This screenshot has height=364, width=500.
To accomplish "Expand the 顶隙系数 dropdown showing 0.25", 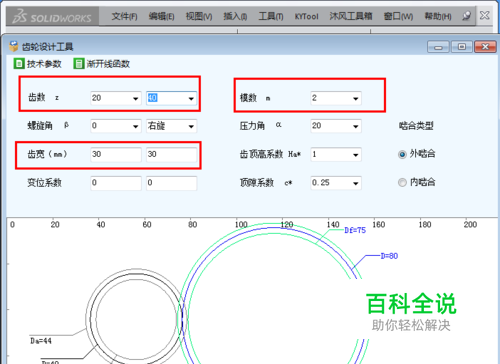I will tap(356, 183).
